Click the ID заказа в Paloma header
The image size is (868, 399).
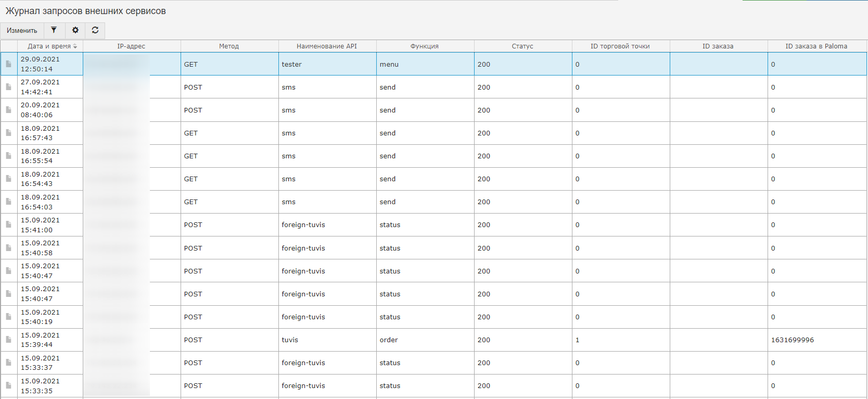click(816, 46)
